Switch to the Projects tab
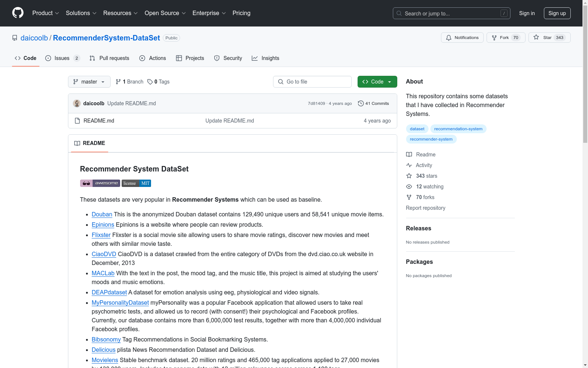 pyautogui.click(x=190, y=58)
